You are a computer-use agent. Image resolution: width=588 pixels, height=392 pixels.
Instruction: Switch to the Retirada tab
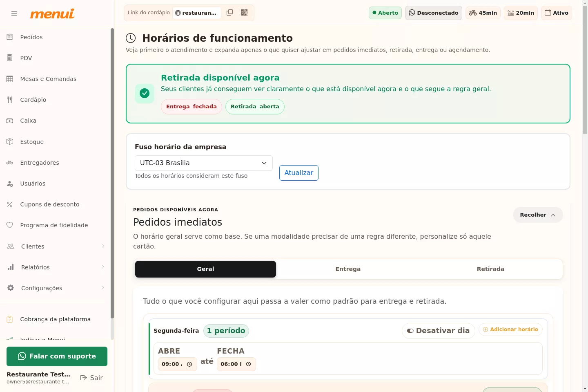(x=490, y=269)
